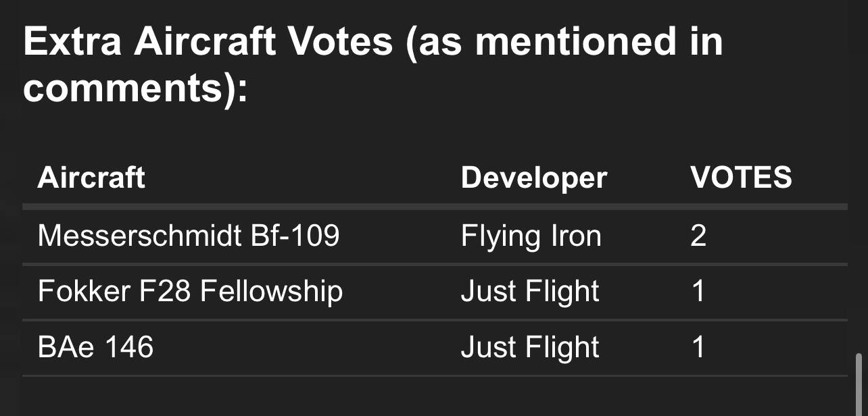Click the word 'mentioned' in the heading

click(575, 42)
